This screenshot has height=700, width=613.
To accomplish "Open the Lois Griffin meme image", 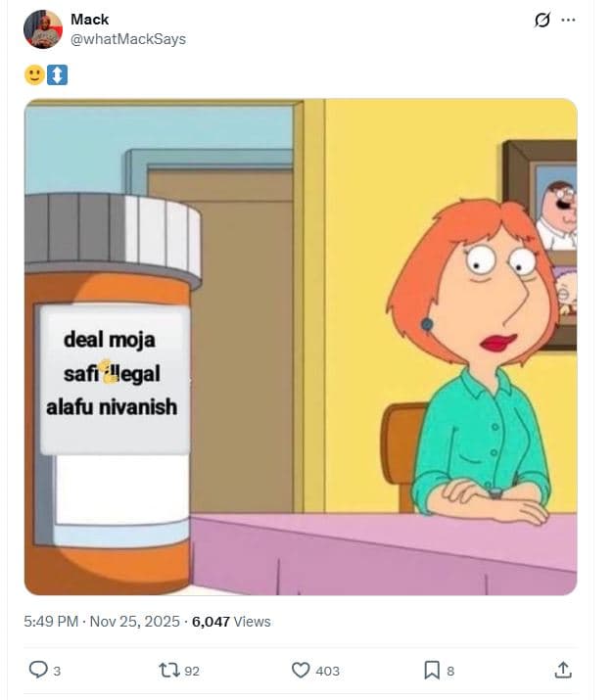I will pos(301,347).
